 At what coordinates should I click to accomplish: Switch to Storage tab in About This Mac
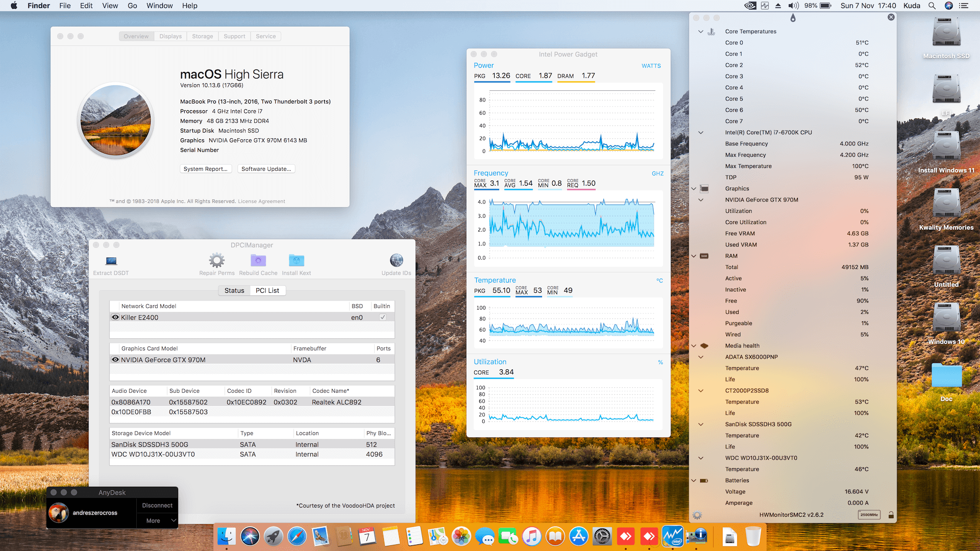(203, 36)
